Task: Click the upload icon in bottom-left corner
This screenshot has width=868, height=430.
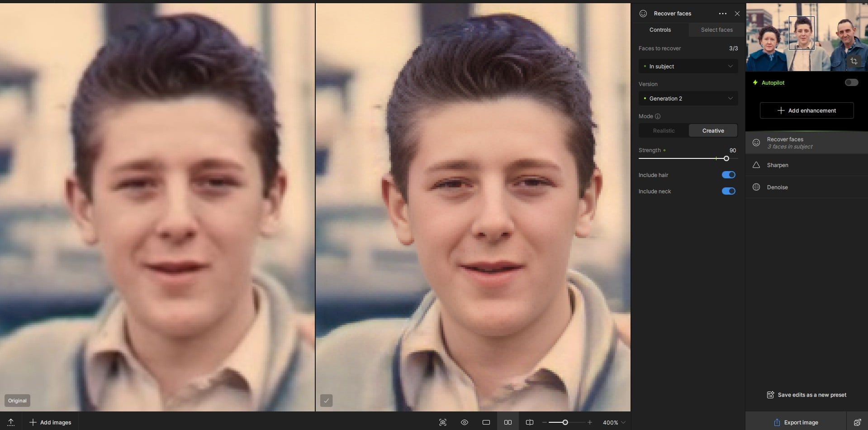Action: (x=11, y=422)
